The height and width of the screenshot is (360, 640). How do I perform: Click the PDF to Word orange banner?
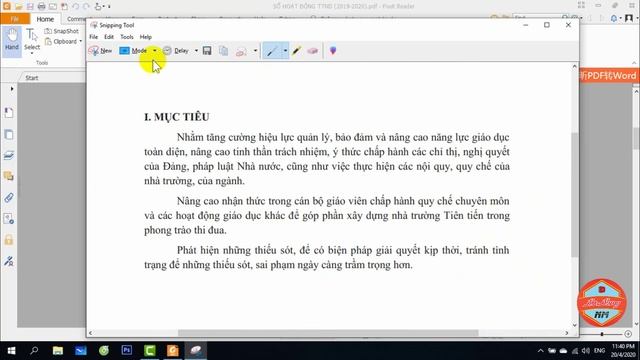pos(607,76)
